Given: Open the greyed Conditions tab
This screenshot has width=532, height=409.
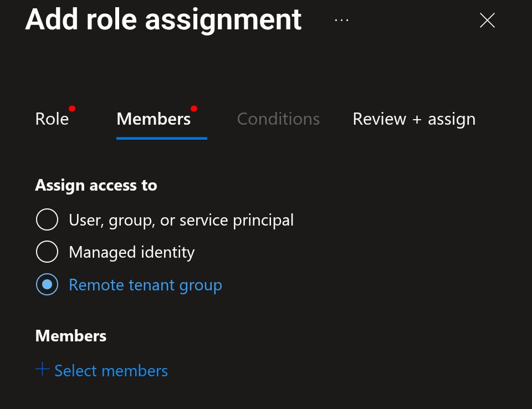Looking at the screenshot, I should [x=278, y=119].
